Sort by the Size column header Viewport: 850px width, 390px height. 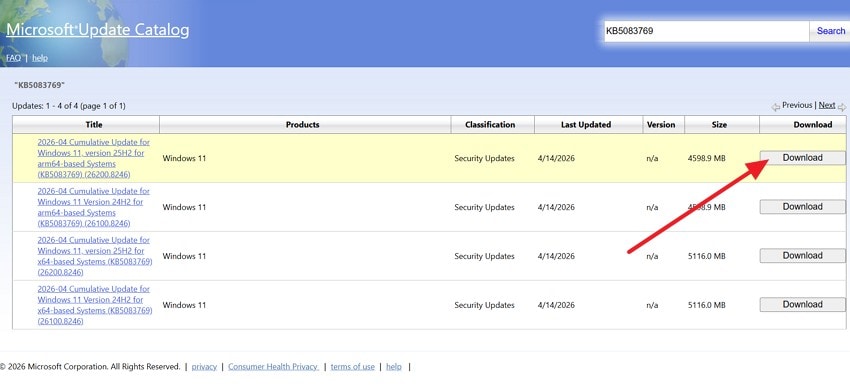point(719,125)
